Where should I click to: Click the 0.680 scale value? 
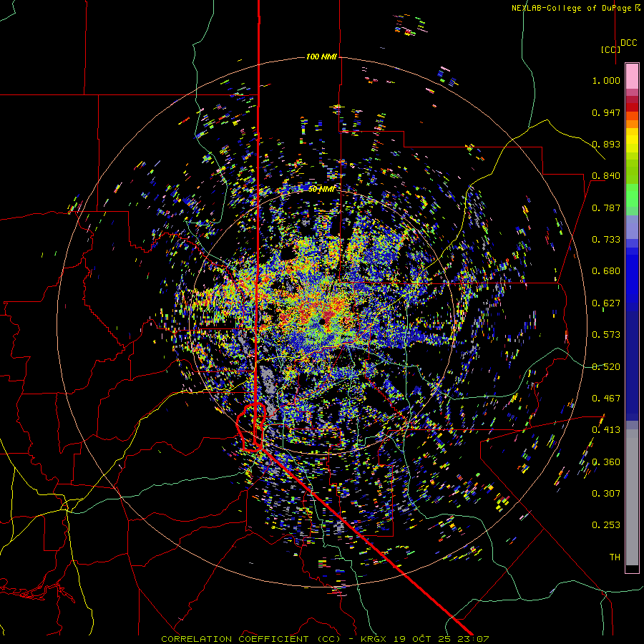click(x=606, y=271)
